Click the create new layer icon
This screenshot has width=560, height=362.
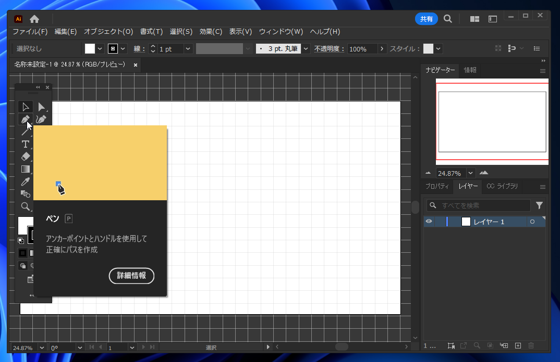point(518,346)
